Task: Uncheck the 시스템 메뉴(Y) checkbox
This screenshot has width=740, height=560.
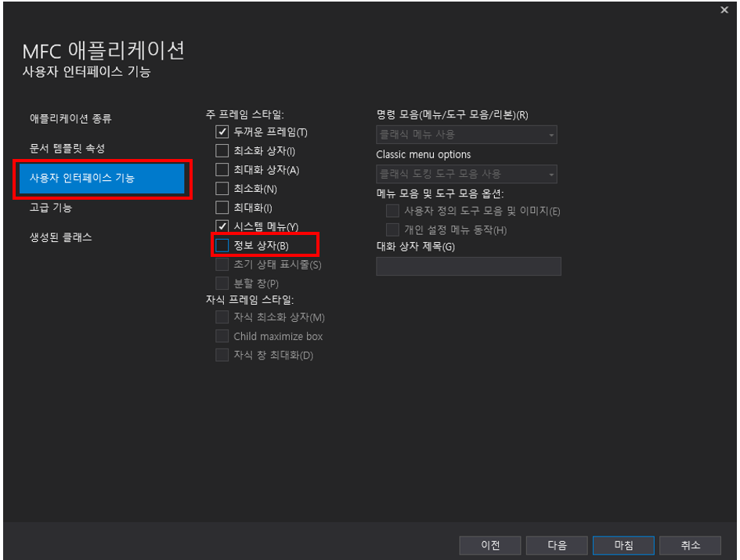Action: click(222, 226)
